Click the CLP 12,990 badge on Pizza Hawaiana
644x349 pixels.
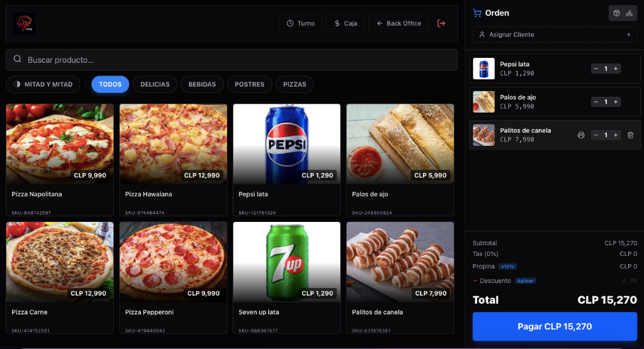coord(202,175)
